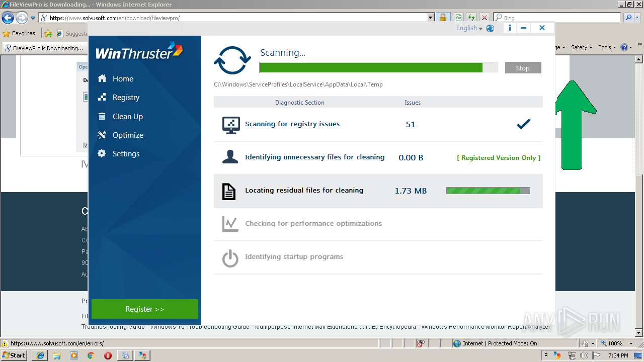Stop the running scan
Screen dimensions: 644x362
pyautogui.click(x=523, y=68)
